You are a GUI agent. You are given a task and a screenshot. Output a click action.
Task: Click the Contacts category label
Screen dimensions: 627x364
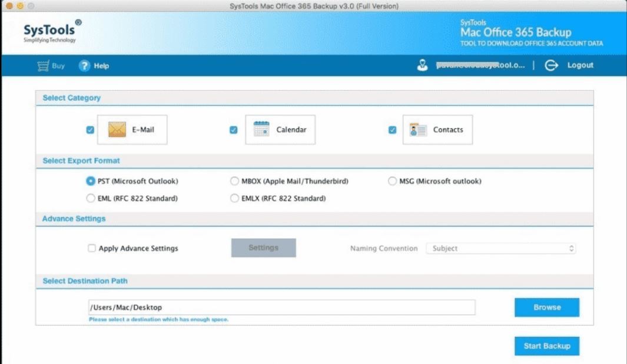tap(448, 129)
